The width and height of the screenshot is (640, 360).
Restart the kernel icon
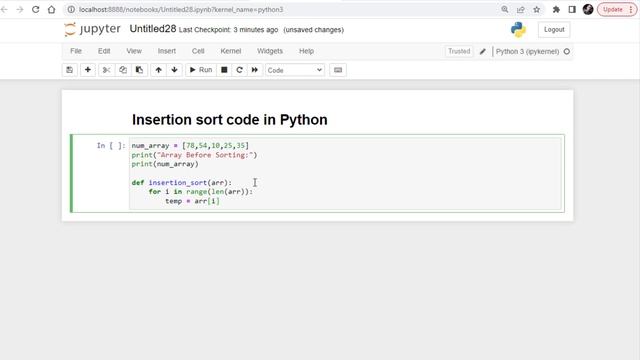pos(239,70)
